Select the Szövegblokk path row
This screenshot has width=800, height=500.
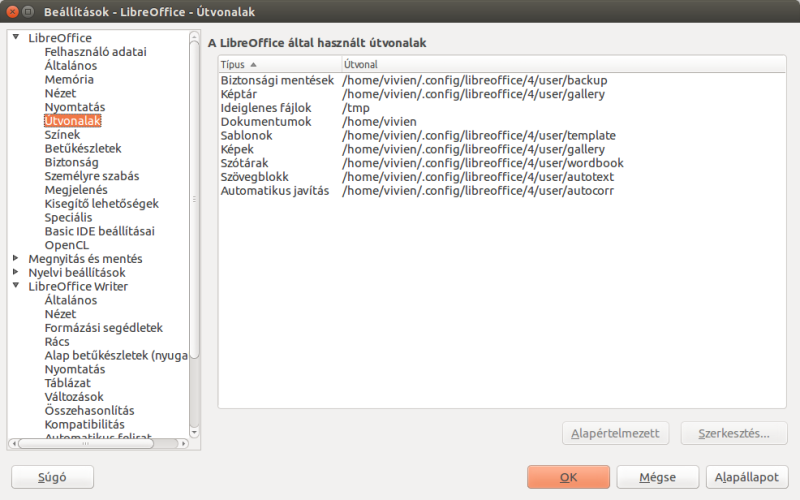tap(502, 177)
